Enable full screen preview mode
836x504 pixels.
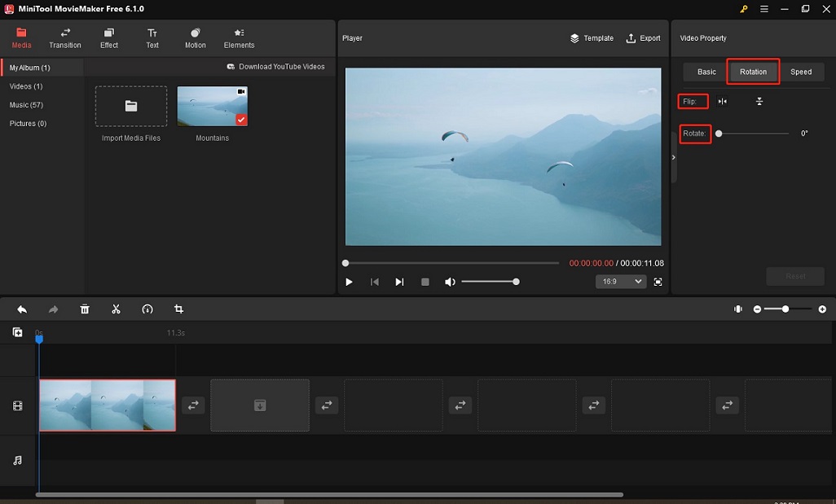(658, 282)
